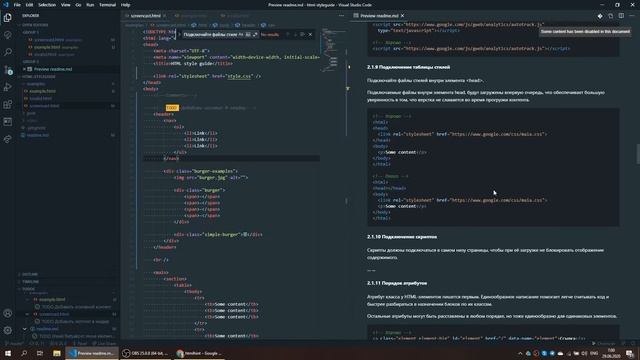Close the find widget
This screenshot has height=360, width=640.
tap(310, 35)
